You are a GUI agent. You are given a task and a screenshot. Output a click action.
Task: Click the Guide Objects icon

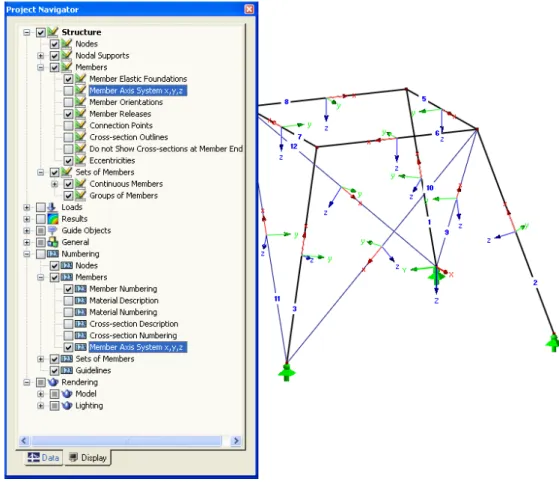pyautogui.click(x=53, y=230)
